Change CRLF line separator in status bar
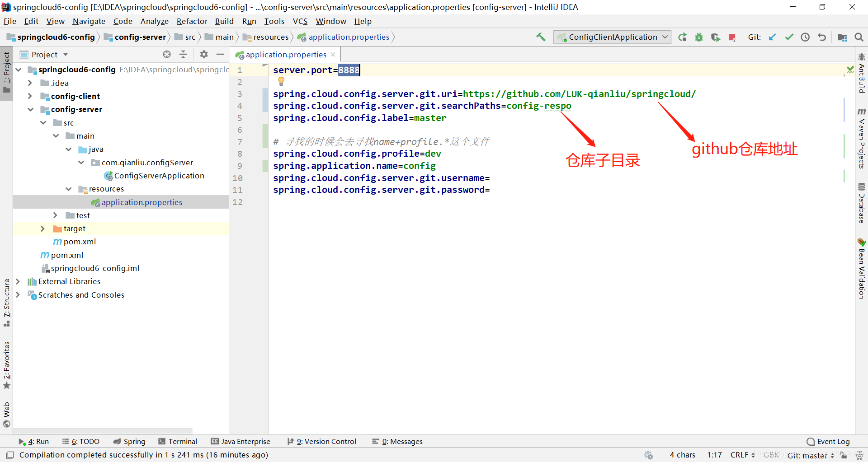868x462 pixels. coord(742,455)
